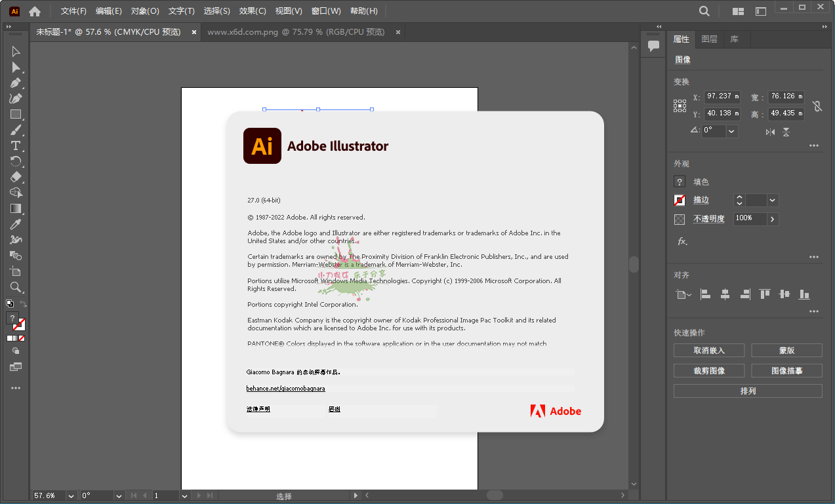
Task: Open the rotation angle dropdown in properties
Action: [731, 131]
